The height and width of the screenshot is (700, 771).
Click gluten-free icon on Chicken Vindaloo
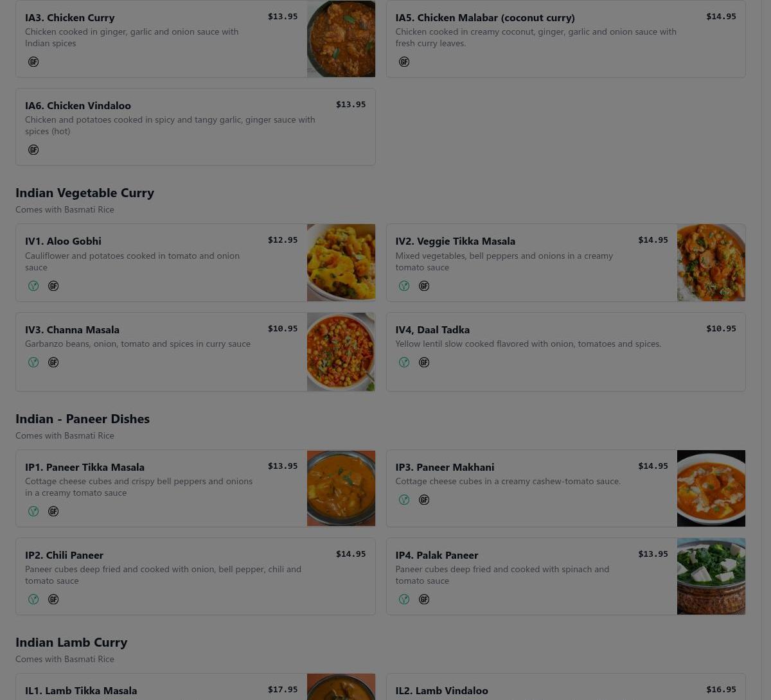[33, 150]
